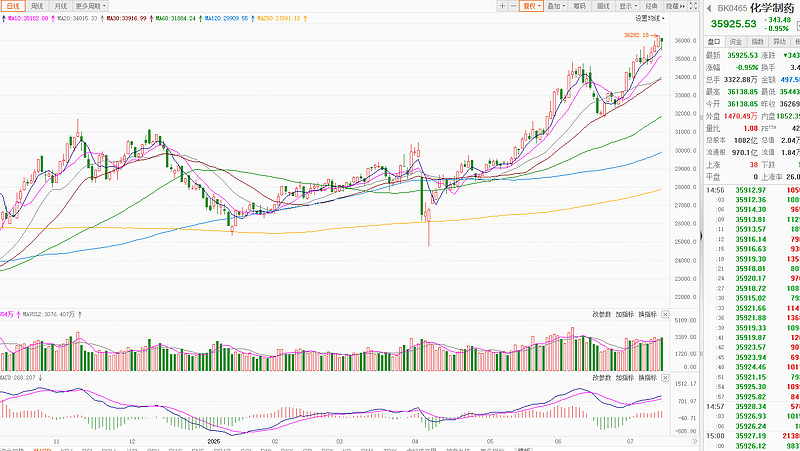
Task: Close the volume indicator panel
Action: click(x=665, y=314)
